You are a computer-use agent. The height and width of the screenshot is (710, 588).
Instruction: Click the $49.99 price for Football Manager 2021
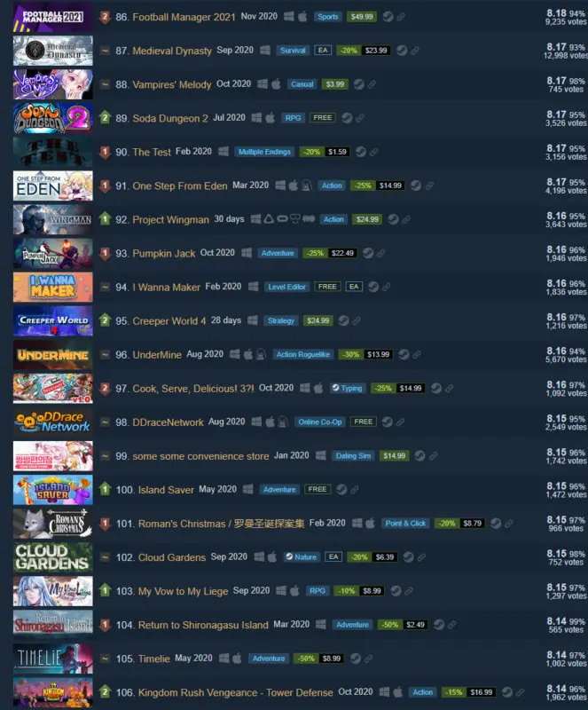[362, 17]
